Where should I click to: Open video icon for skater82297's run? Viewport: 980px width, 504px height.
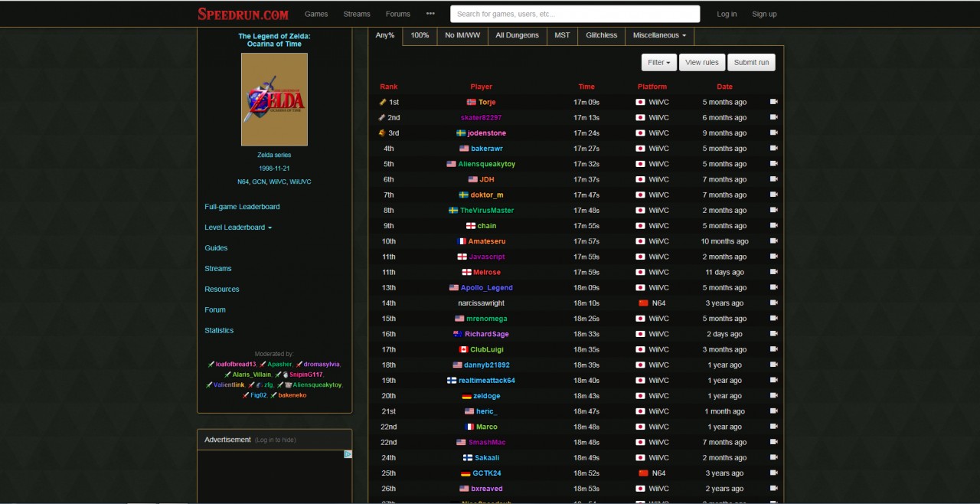pos(774,117)
